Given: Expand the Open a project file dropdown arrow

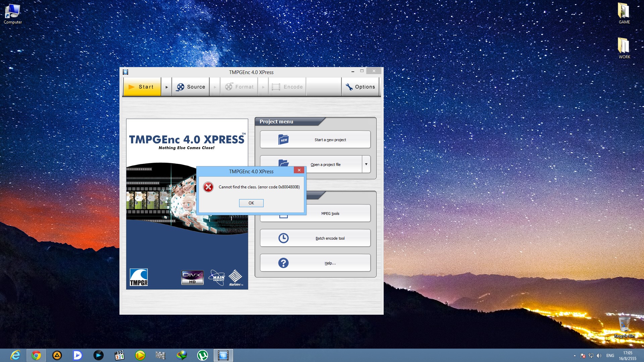Looking at the screenshot, I should [x=366, y=164].
